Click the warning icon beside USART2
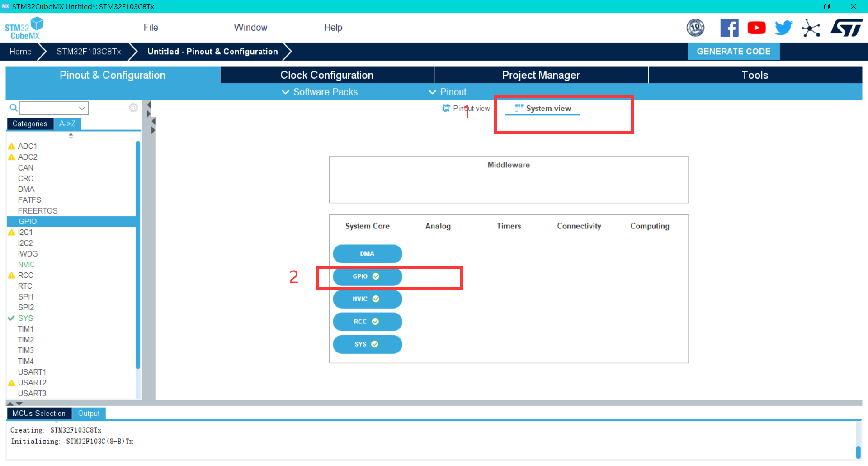Screen dimensions: 868x466 (x=12, y=383)
